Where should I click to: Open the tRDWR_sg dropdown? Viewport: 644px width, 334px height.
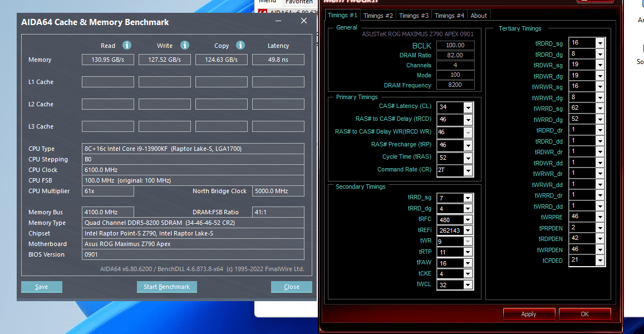point(600,65)
